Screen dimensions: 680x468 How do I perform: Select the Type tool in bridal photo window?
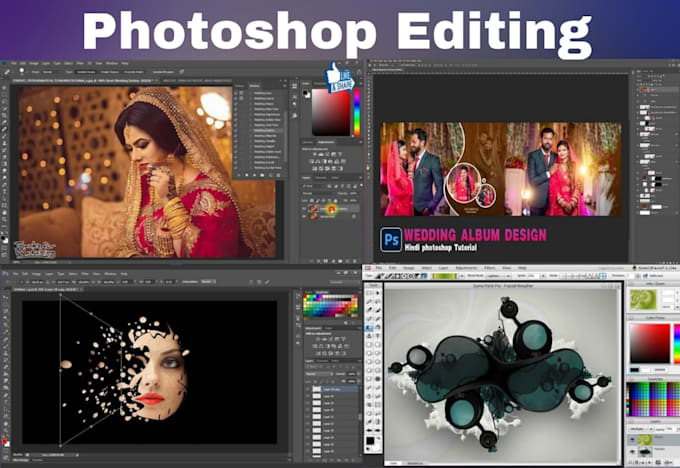pyautogui.click(x=5, y=191)
